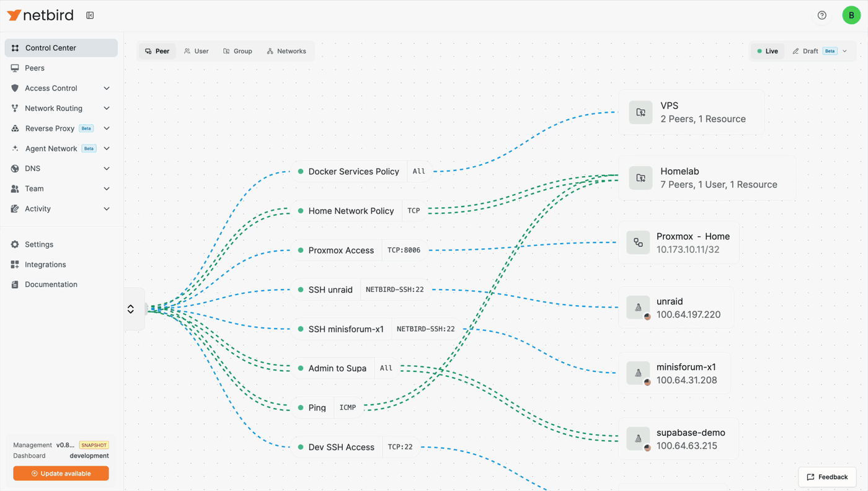Screen dimensions: 868x491
Task: Click NETBIRD-SSH:22 tag on SSH unraid
Action: click(x=394, y=290)
